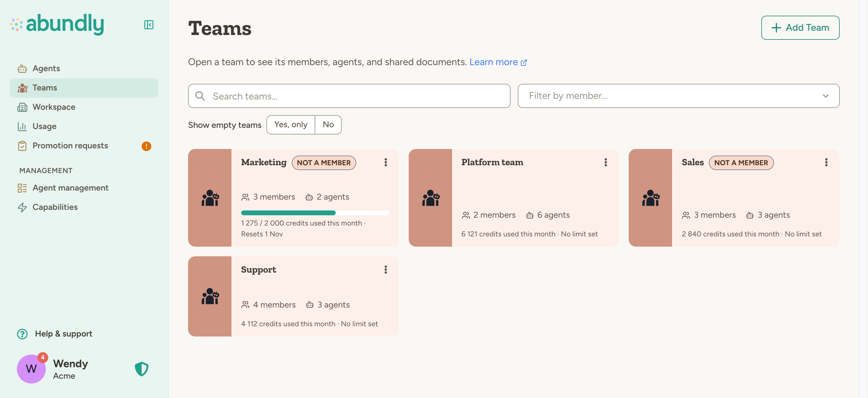Image resolution: width=868 pixels, height=398 pixels.
Task: Go to Agents in sidebar
Action: click(x=84, y=68)
